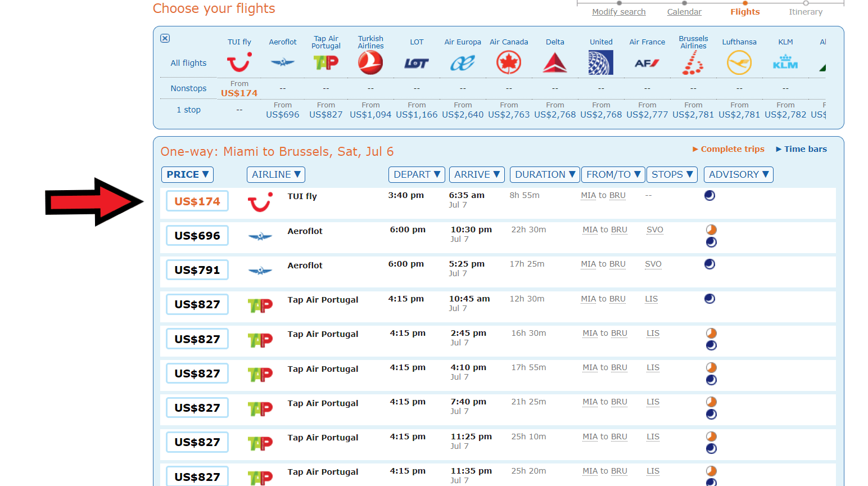
Task: Filter matrix by 1 stop row
Action: coord(188,110)
